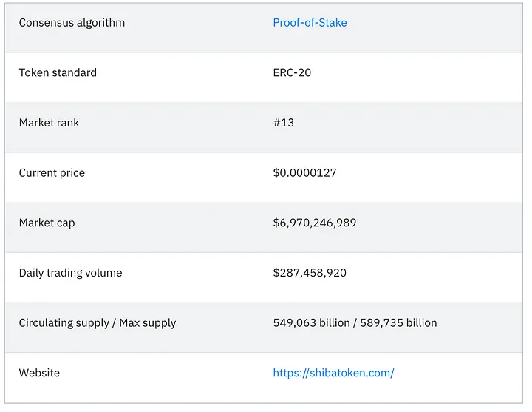Select the Circulating supply / Max supply label
Screen dimensions: 532x412
click(98, 323)
